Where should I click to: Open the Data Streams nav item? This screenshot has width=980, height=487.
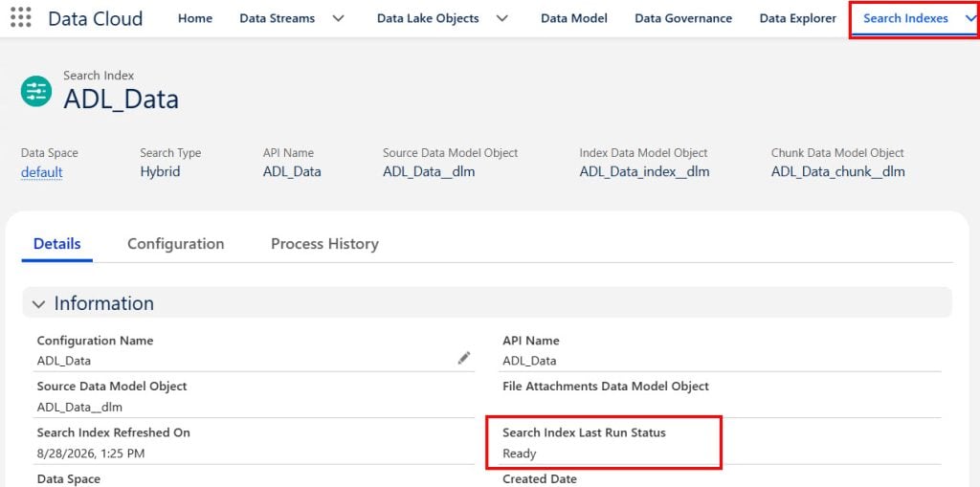[x=278, y=19]
